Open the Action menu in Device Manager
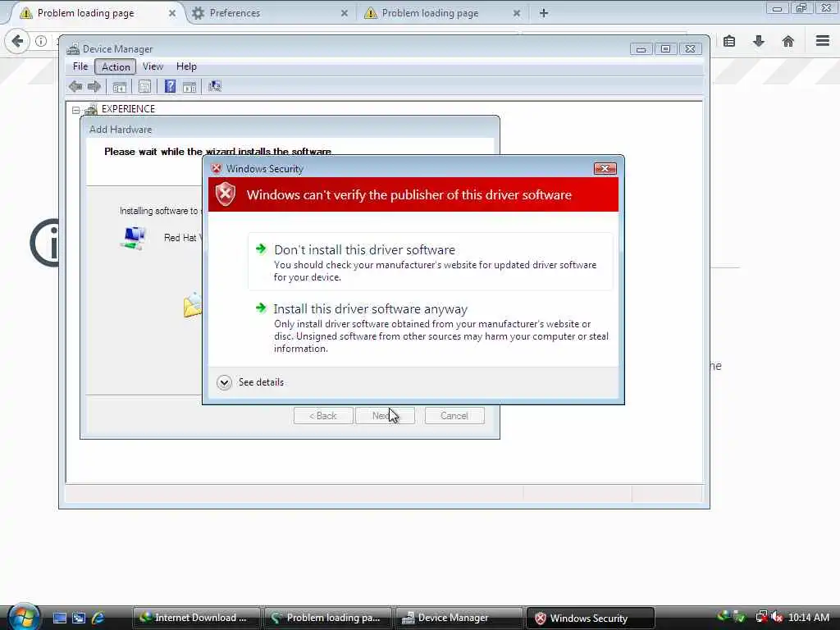This screenshot has height=630, width=840. [x=116, y=67]
